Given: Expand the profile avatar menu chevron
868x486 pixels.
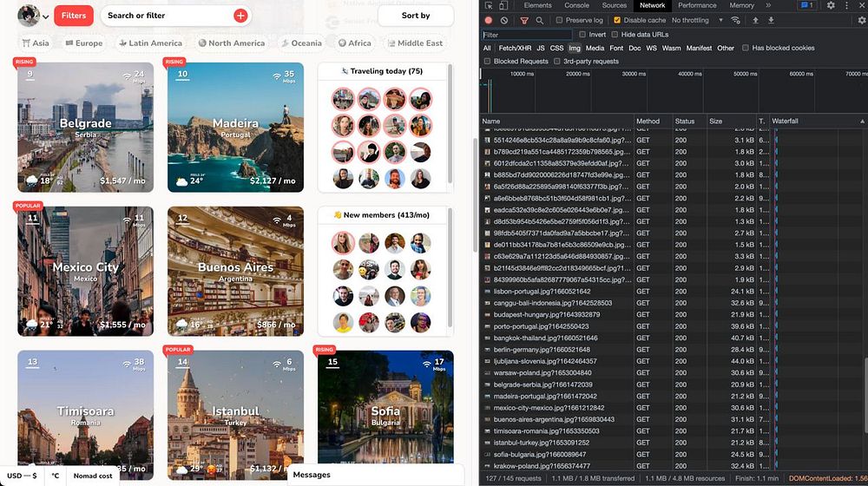Looking at the screenshot, I should [x=45, y=16].
